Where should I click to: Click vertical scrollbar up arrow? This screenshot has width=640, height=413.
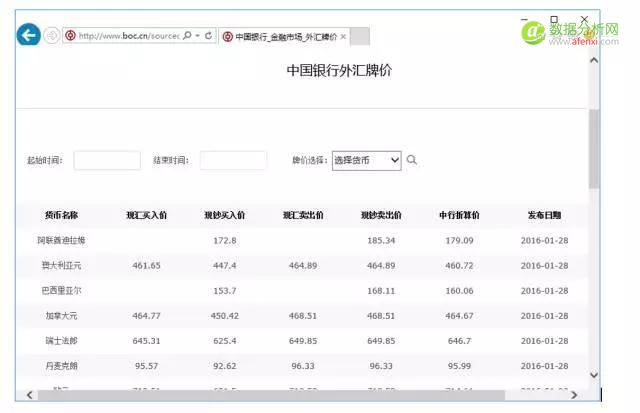point(594,60)
